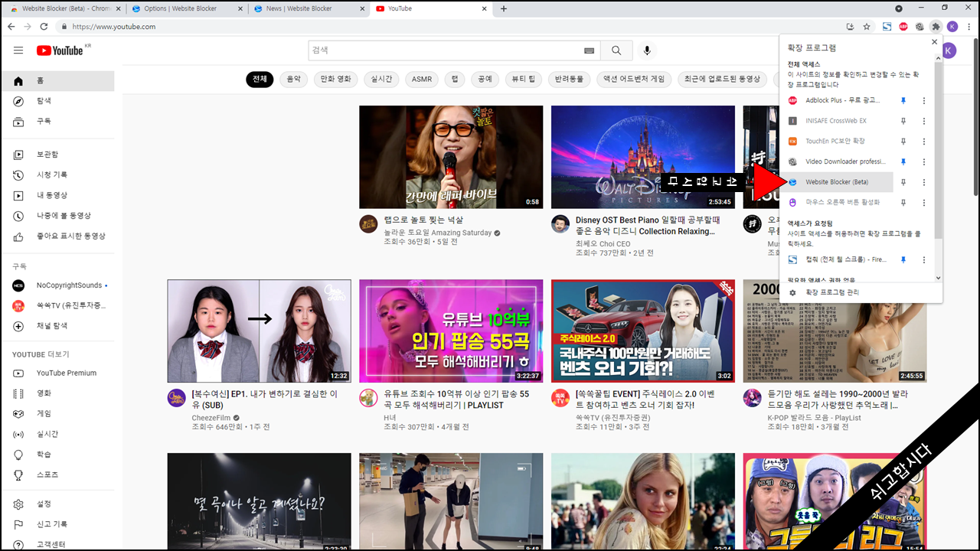The image size is (980, 551).
Task: Bookmark this page with star icon
Action: coord(867,27)
